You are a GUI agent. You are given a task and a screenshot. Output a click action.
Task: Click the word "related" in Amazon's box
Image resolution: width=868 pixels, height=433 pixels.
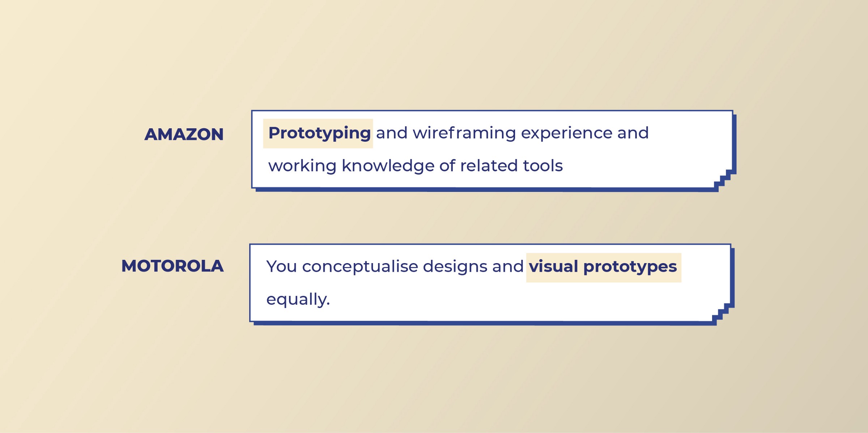[x=489, y=166]
